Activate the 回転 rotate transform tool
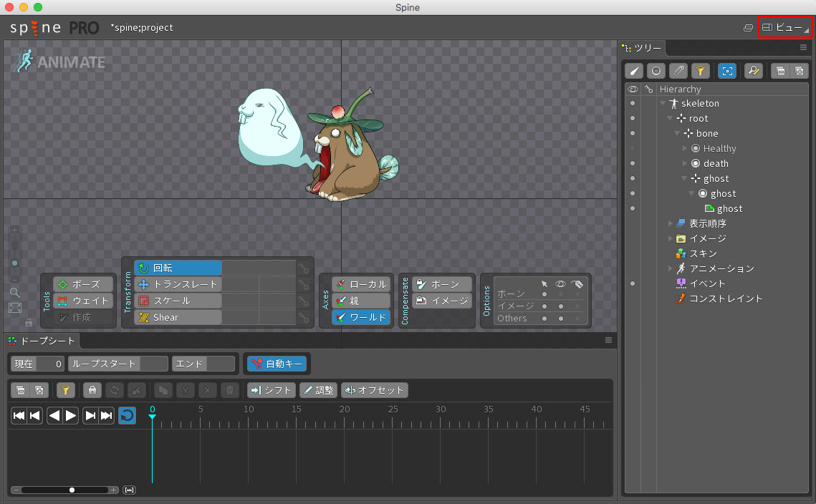 pos(178,268)
